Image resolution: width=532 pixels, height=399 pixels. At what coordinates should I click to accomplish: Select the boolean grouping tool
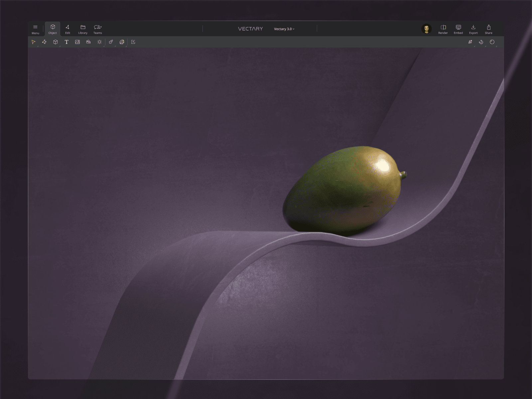pyautogui.click(x=111, y=42)
